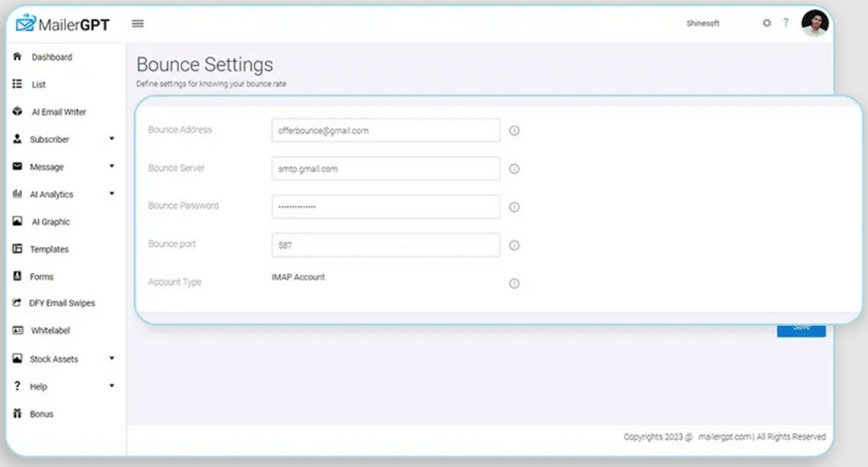The height and width of the screenshot is (467, 868).
Task: Open DFY Email Swipes
Action: (62, 303)
